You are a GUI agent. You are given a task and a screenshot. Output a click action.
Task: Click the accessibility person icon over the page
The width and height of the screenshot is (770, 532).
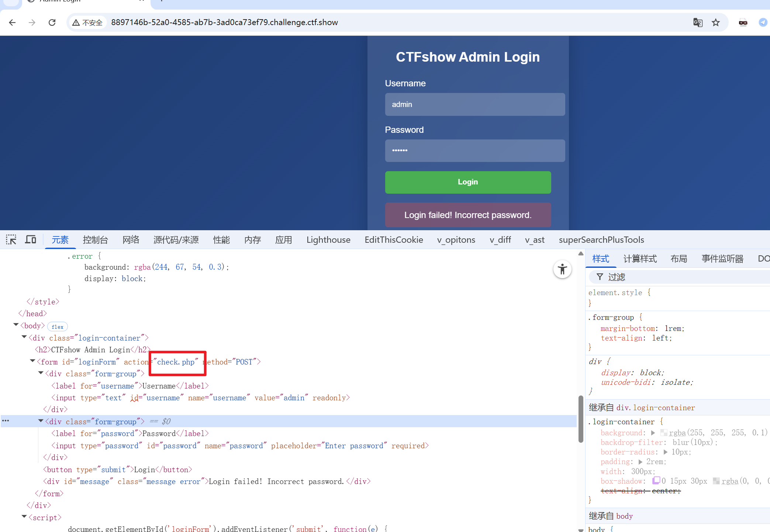coord(562,269)
